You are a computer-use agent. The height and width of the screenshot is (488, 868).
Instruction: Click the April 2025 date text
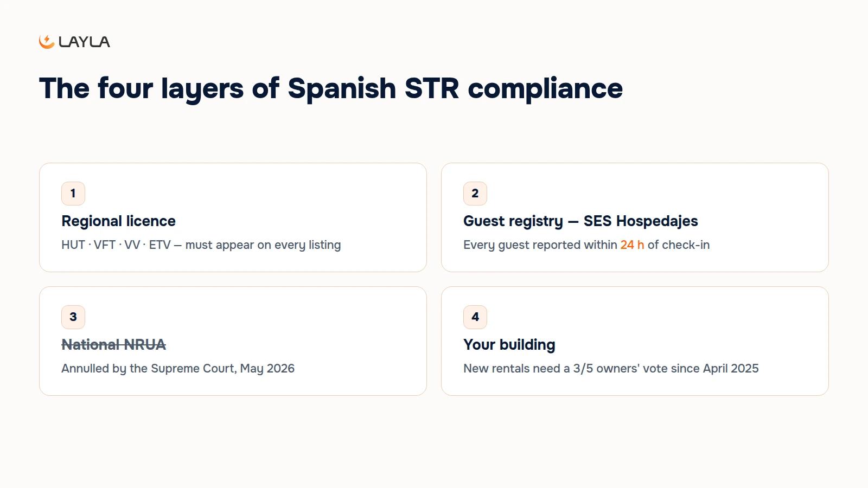point(731,369)
